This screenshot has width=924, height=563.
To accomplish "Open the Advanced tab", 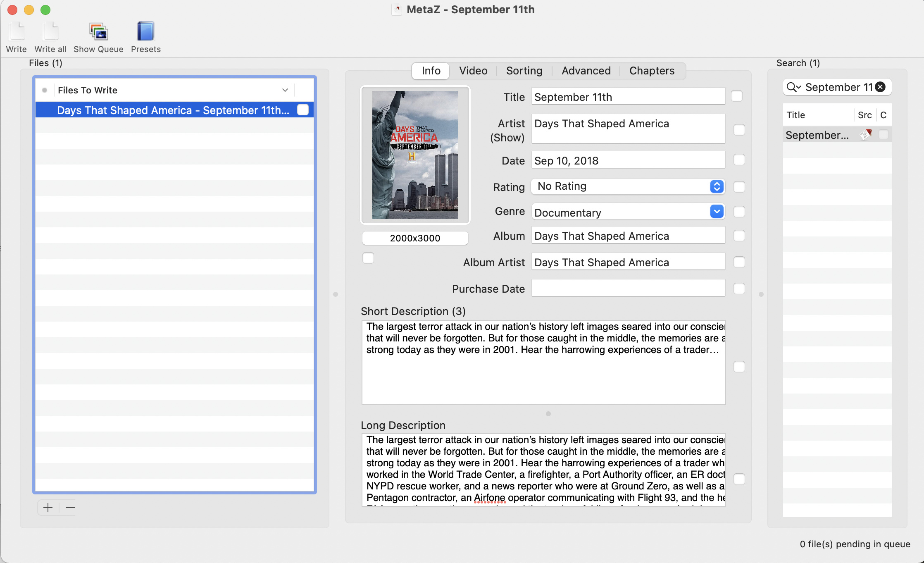I will click(586, 71).
